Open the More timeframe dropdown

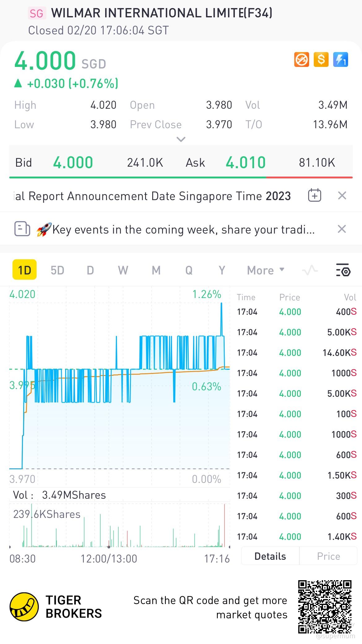(265, 270)
